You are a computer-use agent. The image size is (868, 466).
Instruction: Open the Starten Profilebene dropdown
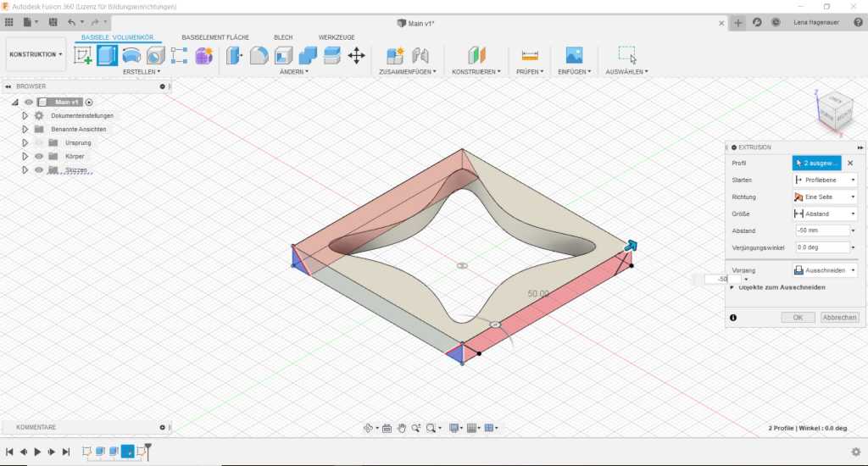(x=825, y=180)
